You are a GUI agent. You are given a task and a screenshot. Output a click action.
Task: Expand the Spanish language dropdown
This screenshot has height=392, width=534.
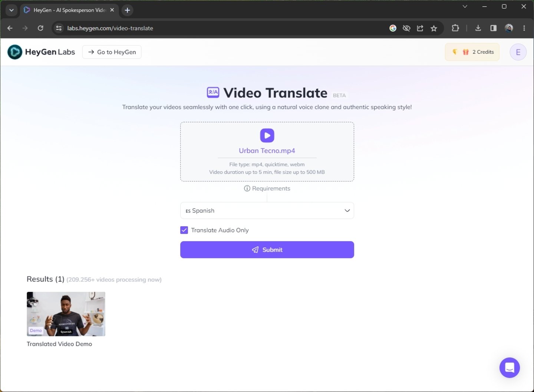click(267, 211)
